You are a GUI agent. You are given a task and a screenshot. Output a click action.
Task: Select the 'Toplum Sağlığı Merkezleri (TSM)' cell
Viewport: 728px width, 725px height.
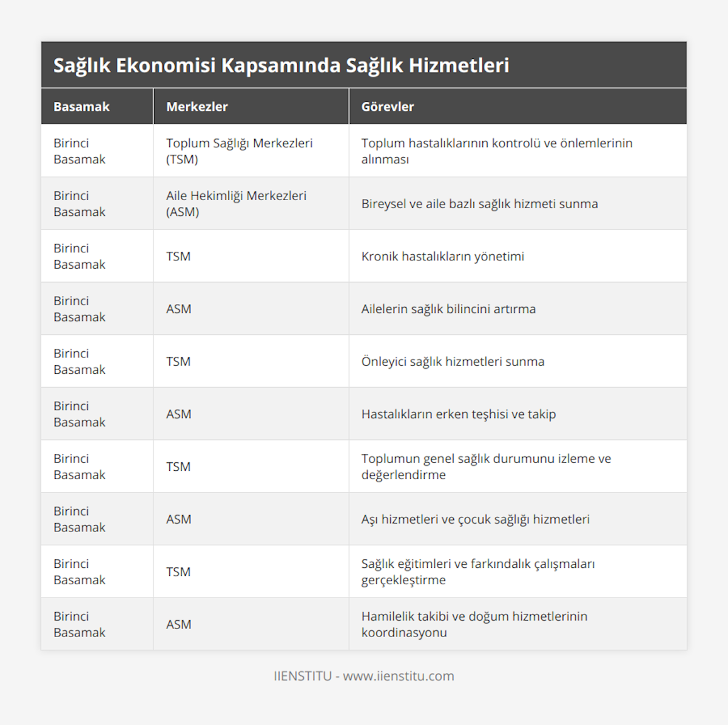[x=239, y=151]
